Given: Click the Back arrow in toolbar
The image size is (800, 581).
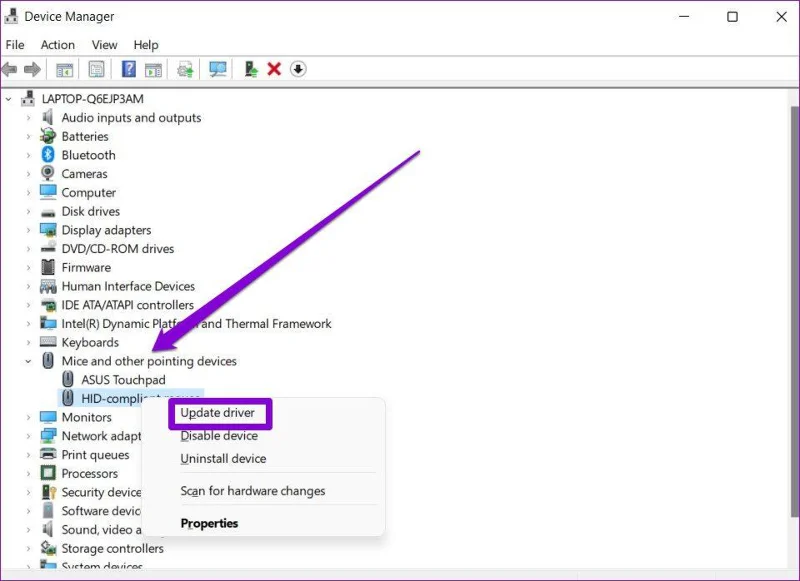Looking at the screenshot, I should (9, 69).
